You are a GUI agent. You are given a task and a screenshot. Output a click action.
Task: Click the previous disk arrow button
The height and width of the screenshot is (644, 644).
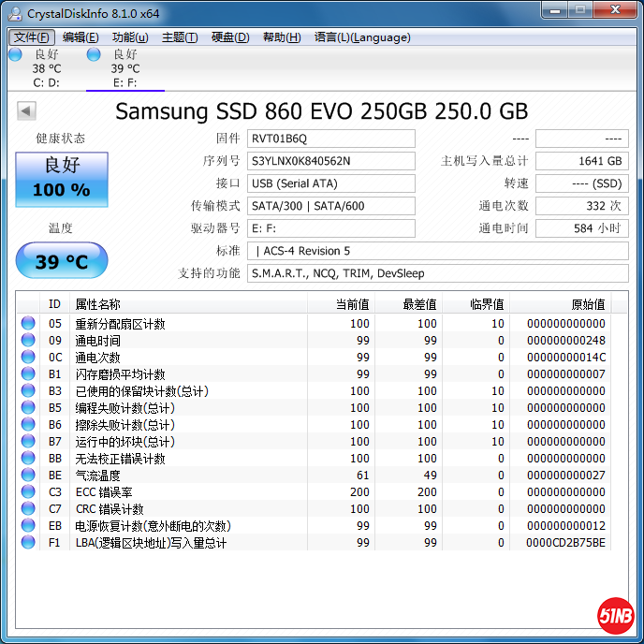(x=26, y=111)
